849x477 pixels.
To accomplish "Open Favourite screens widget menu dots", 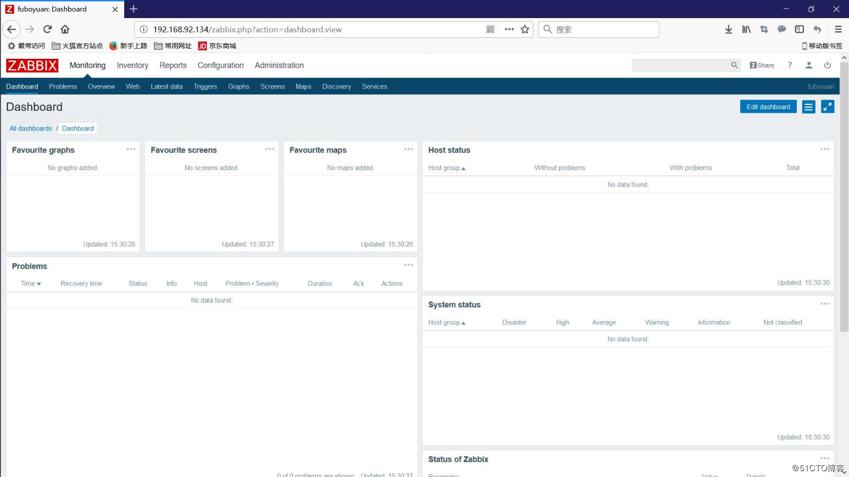I will (270, 149).
